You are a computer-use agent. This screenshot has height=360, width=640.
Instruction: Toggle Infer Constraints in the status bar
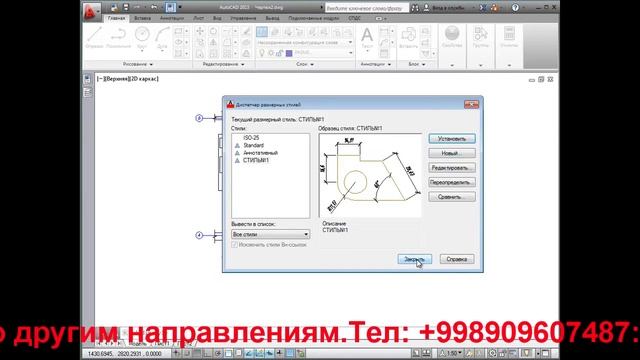coord(176,353)
